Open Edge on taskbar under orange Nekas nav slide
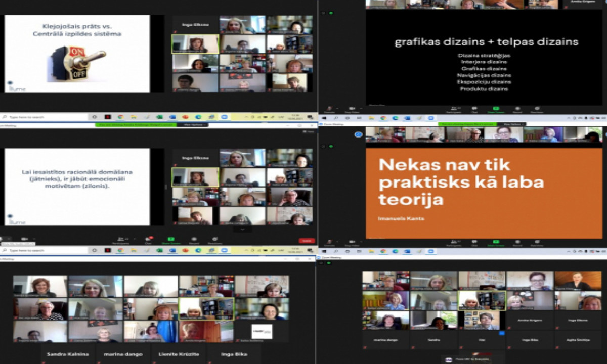The width and height of the screenshot is (607, 364). pyautogui.click(x=395, y=251)
